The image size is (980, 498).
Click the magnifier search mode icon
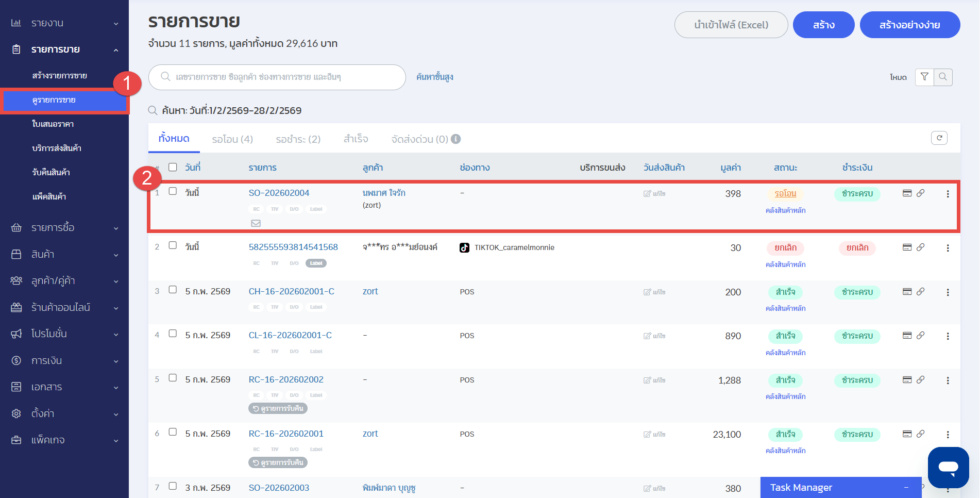pos(943,77)
